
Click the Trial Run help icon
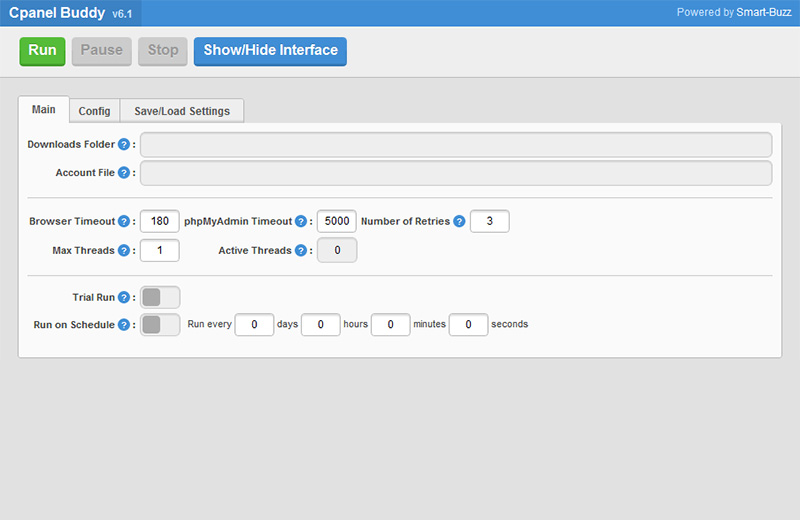coord(123,297)
